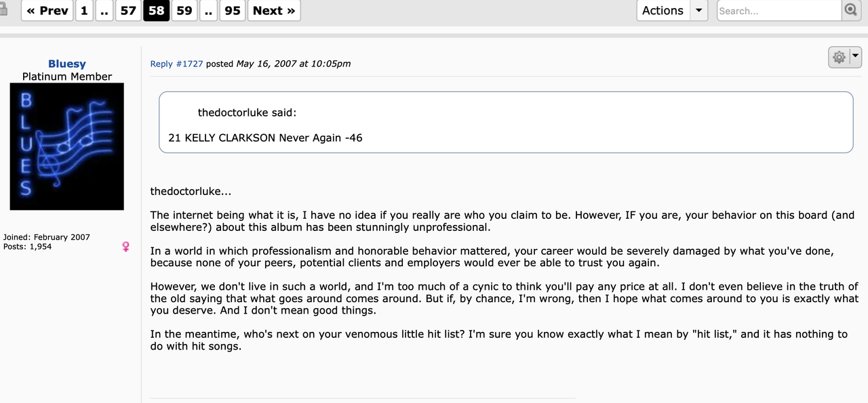Click the search magnifier icon
Screen dimensions: 868x403
tap(850, 10)
